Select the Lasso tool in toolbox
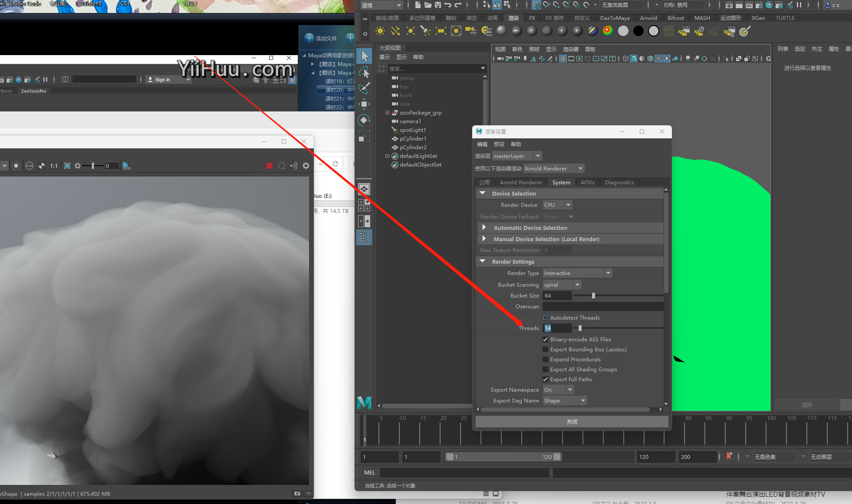The image size is (852, 504). point(364,72)
